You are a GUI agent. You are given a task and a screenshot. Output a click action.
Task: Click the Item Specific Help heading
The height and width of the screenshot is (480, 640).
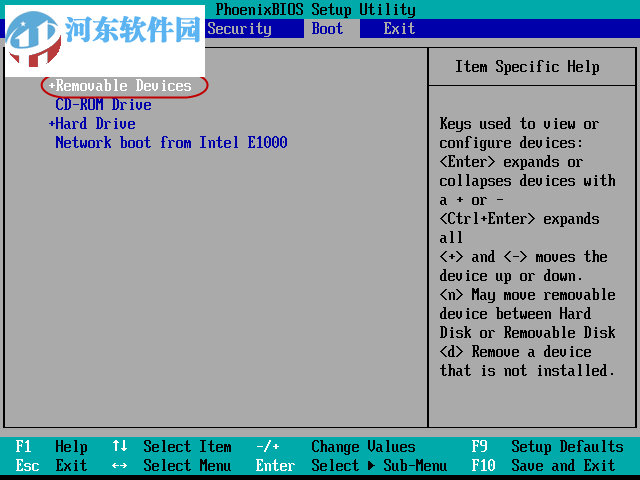[x=527, y=67]
